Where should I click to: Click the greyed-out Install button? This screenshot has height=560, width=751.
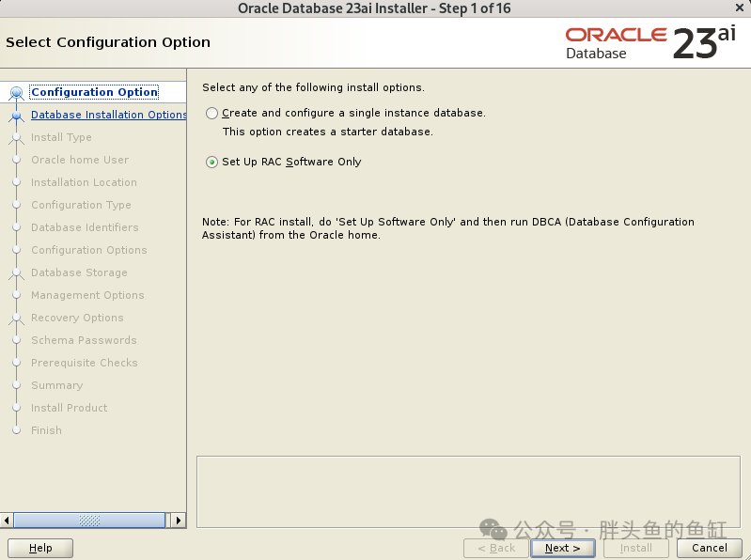coord(636,548)
